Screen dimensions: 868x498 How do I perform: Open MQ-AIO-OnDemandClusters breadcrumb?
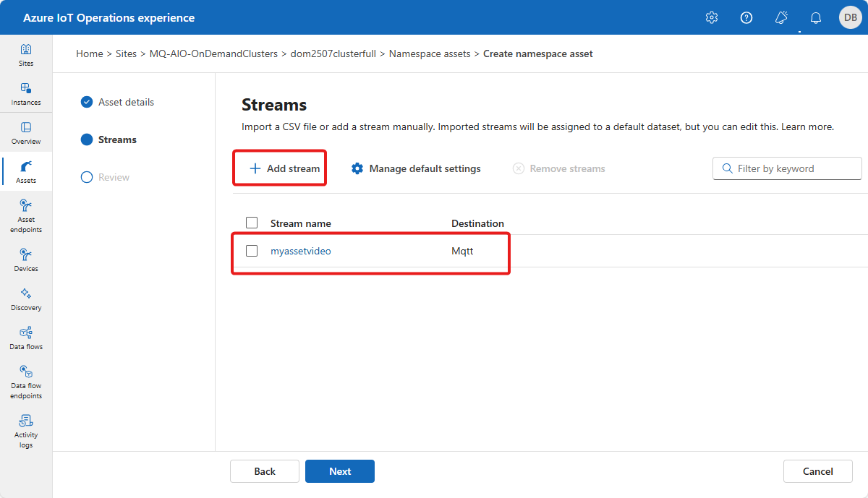coord(213,53)
